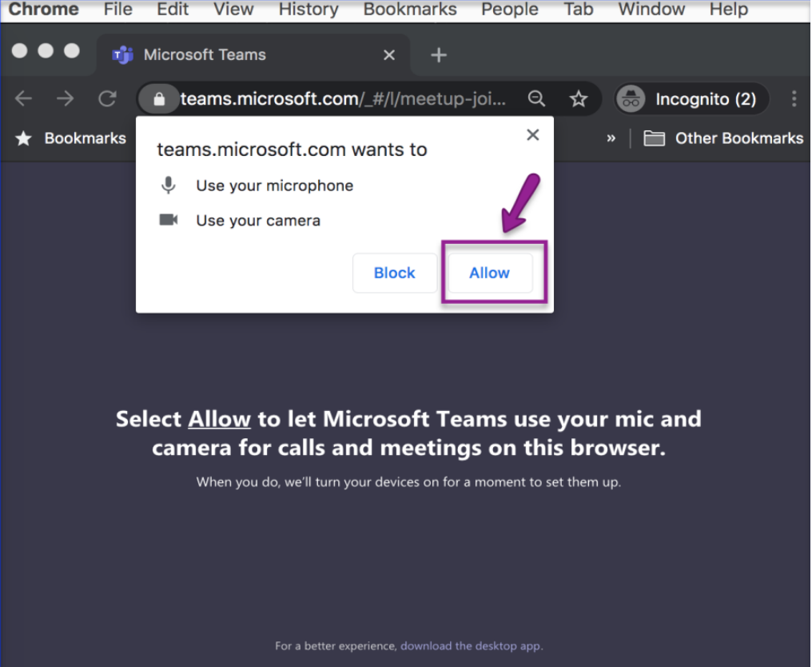
Task: Click the 'Use your camera' text
Action: pos(258,220)
